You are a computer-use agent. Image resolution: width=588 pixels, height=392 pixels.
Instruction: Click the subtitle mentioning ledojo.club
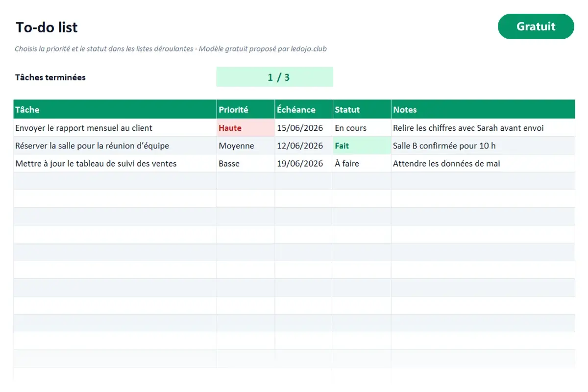click(171, 49)
